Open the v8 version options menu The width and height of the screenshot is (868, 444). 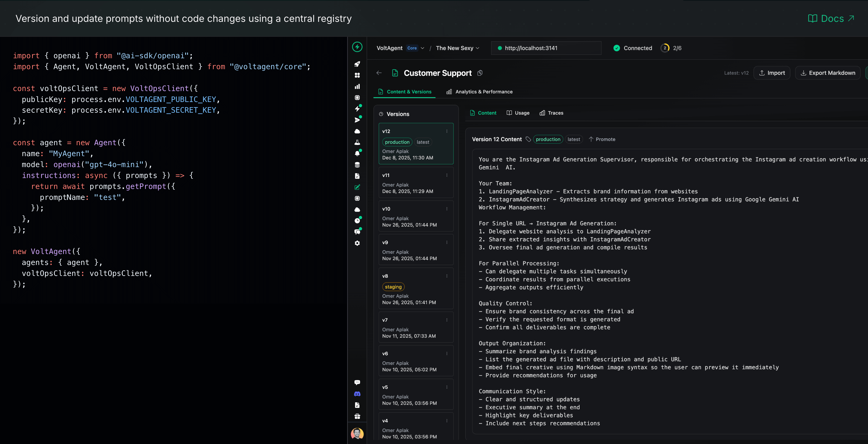pos(447,276)
